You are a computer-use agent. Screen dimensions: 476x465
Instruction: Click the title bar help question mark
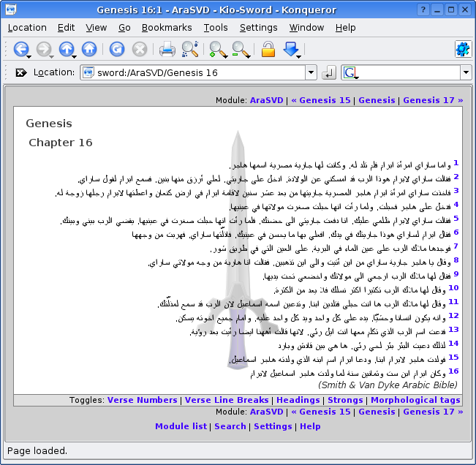[x=423, y=10]
